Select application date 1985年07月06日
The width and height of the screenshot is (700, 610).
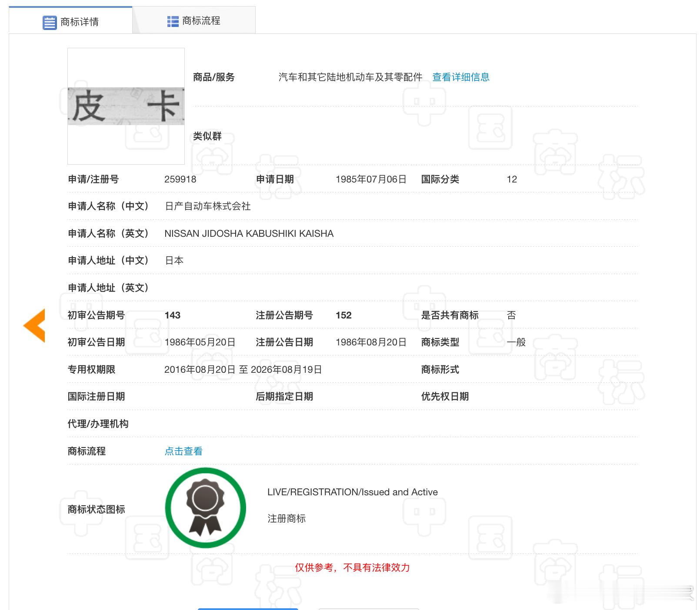[x=371, y=179]
